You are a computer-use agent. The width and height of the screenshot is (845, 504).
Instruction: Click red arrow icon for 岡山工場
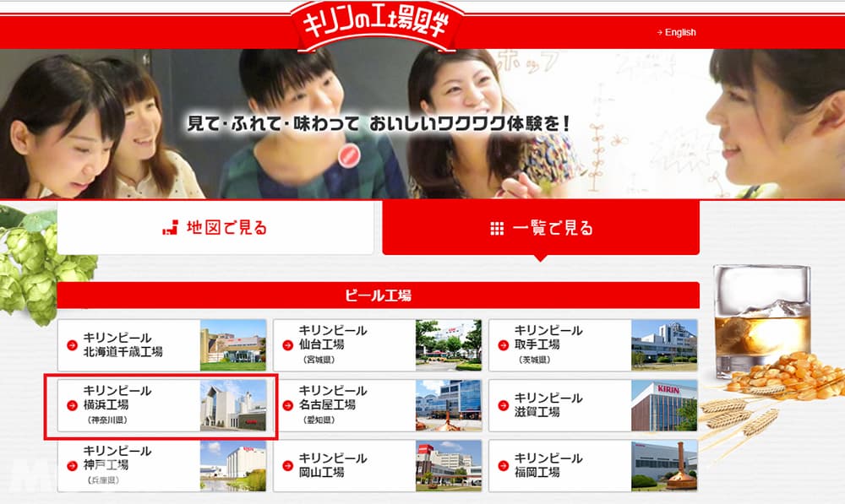coord(288,466)
